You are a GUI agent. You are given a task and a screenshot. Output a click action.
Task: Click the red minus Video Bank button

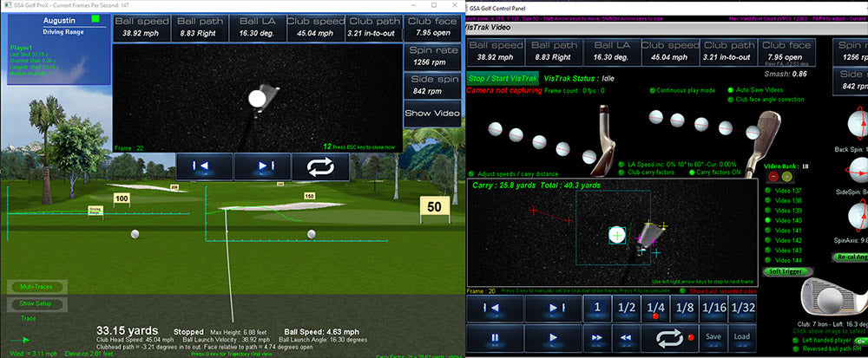click(773, 176)
